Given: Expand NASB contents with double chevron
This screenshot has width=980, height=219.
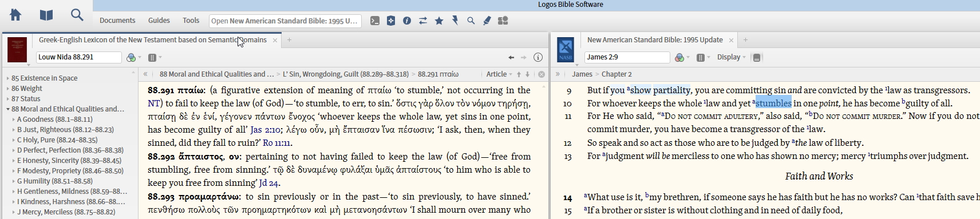Looking at the screenshot, I should (558, 74).
